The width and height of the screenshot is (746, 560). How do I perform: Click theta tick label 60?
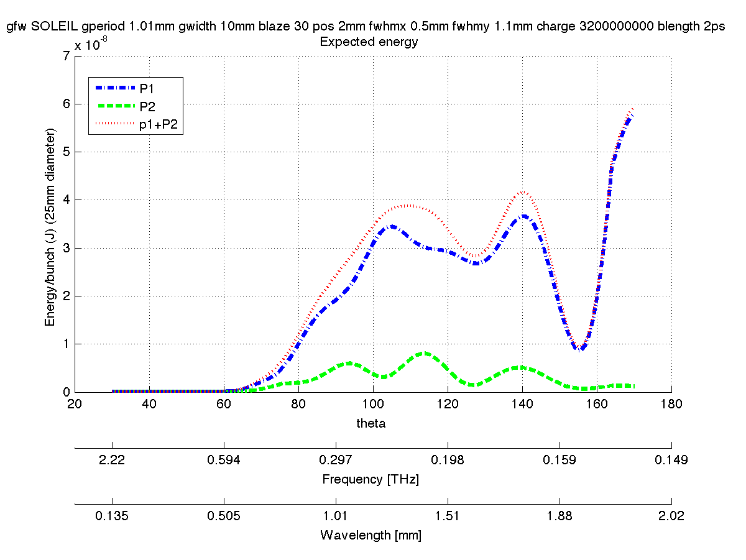point(224,405)
